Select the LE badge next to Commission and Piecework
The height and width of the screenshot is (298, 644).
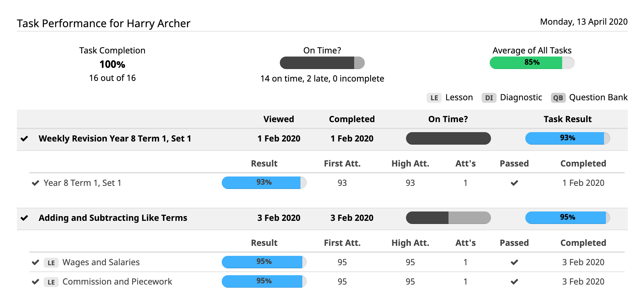pyautogui.click(x=51, y=282)
